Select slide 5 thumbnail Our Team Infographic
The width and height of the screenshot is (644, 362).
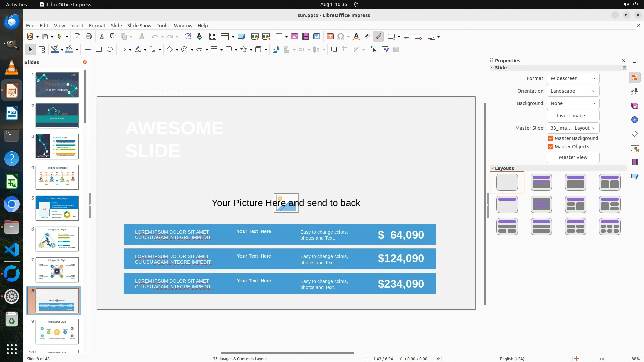click(57, 208)
